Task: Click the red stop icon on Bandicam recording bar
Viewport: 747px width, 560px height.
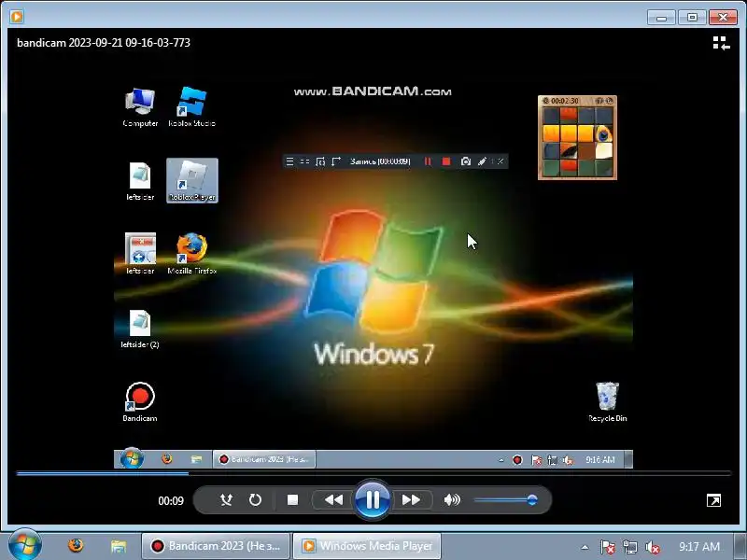Action: click(446, 161)
